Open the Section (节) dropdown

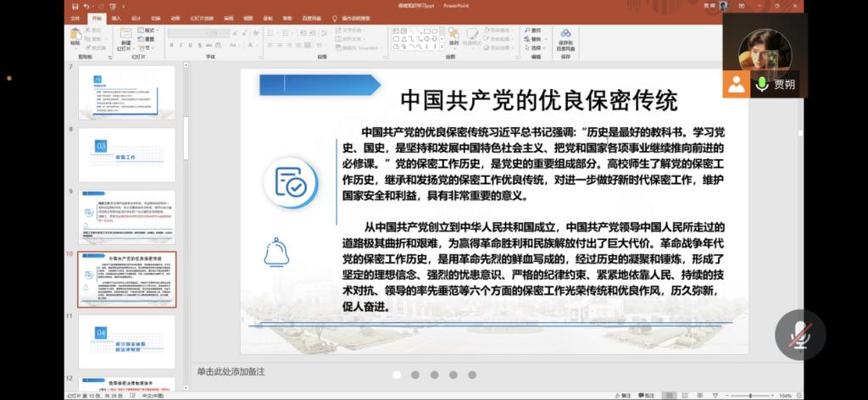[146, 48]
